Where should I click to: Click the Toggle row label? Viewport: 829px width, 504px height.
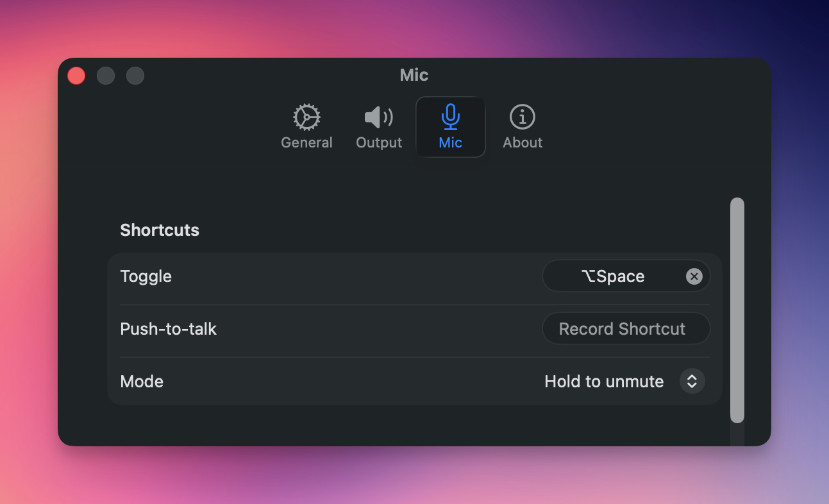(x=146, y=276)
